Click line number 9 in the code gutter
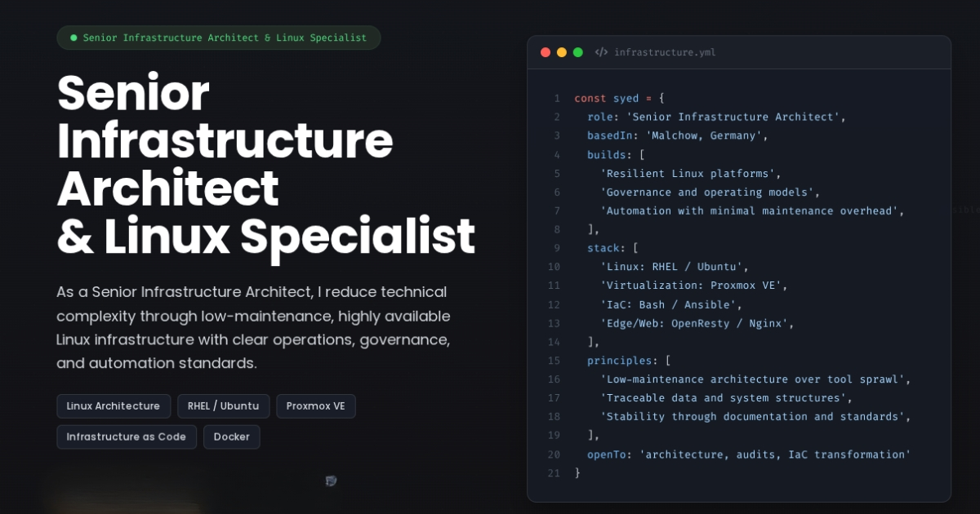Screen dimensions: 980x514 [557, 248]
